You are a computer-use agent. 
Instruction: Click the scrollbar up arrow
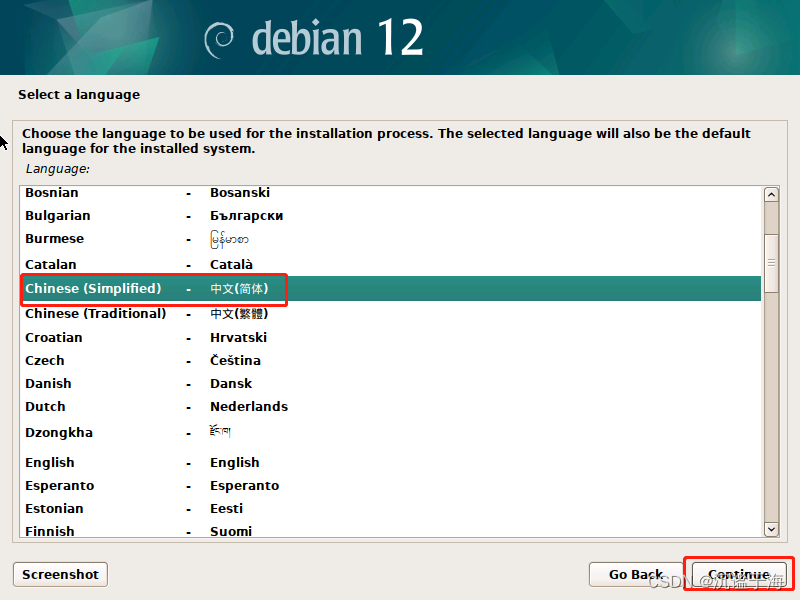tap(771, 195)
